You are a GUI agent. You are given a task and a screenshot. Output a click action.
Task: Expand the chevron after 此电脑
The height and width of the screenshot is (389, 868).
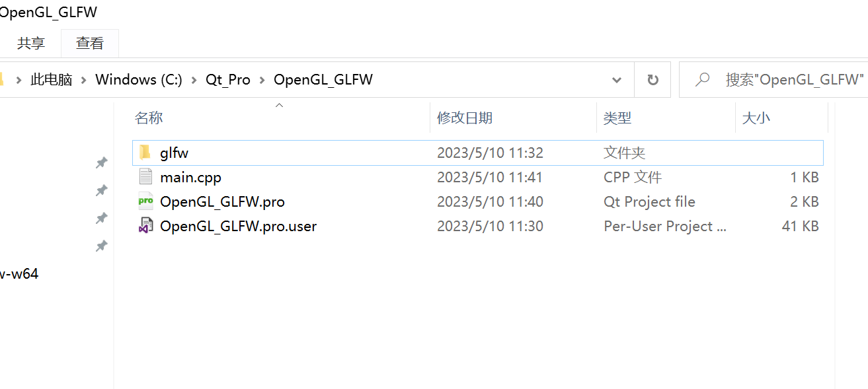pyautogui.click(x=83, y=79)
